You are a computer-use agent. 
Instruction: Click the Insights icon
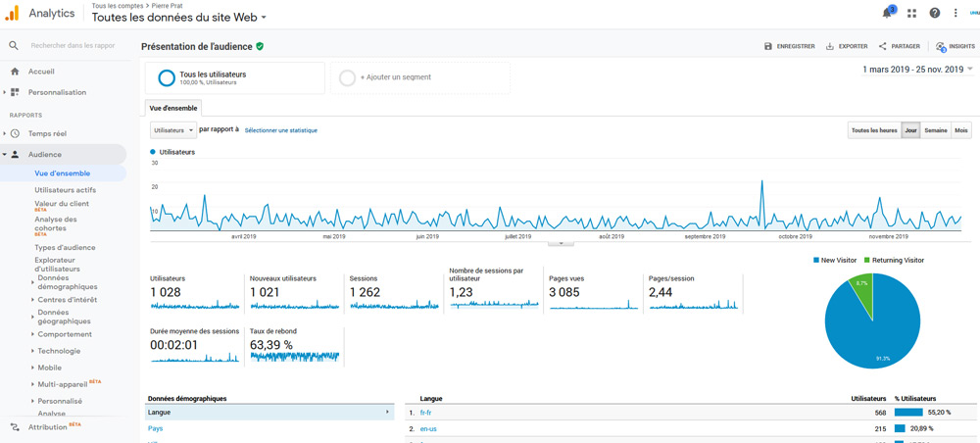click(941, 46)
